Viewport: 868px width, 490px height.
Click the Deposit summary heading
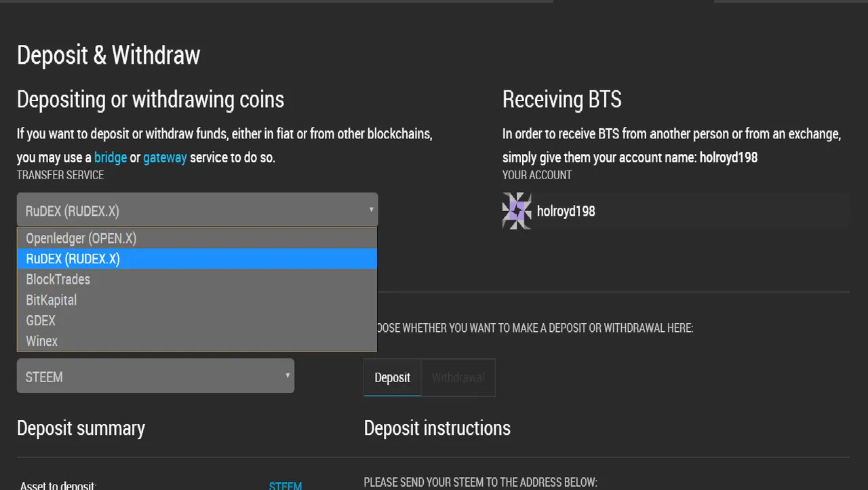click(x=81, y=428)
